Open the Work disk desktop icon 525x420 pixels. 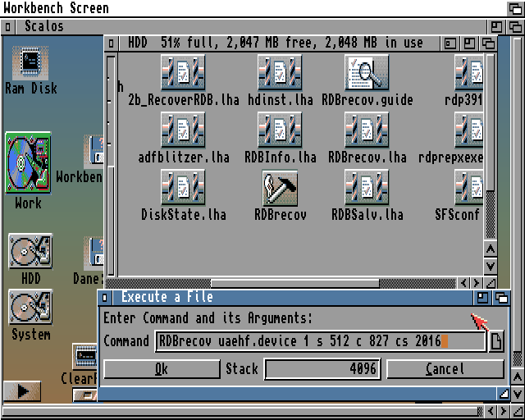point(28,163)
